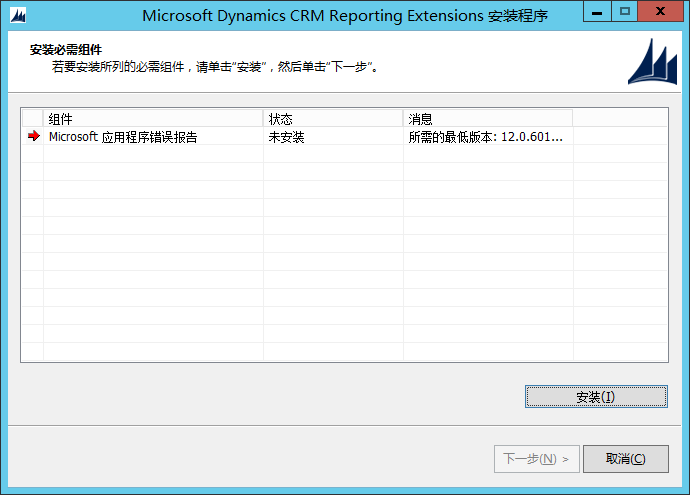Click the 取消(C) cancel button
The width and height of the screenshot is (690, 495).
tap(625, 458)
